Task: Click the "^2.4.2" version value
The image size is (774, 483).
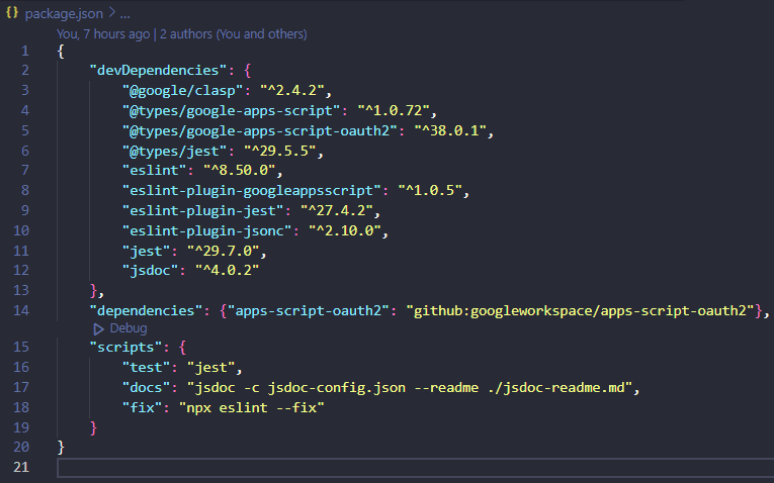Action: point(292,90)
